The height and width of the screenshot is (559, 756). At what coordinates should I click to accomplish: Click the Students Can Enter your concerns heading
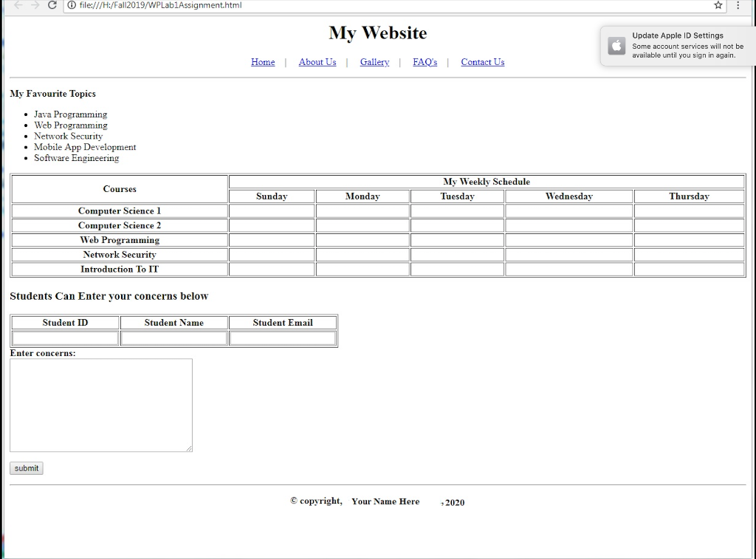pos(109,296)
